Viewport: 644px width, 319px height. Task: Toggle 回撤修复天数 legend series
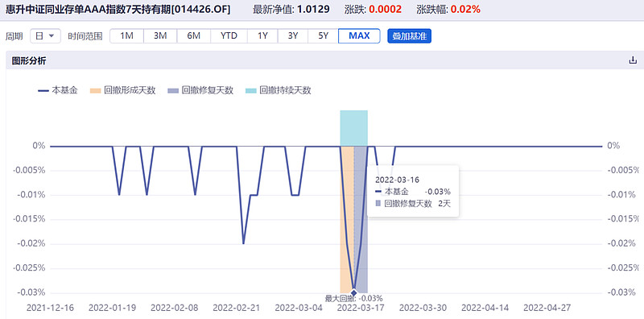pos(200,90)
